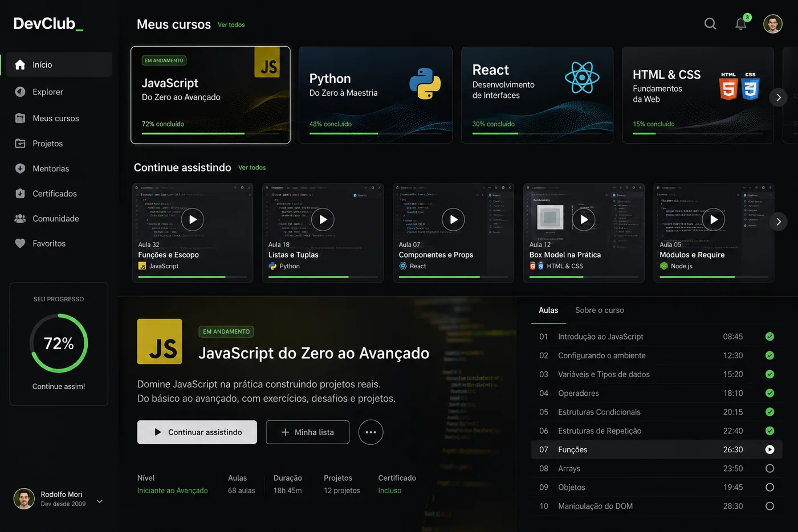Click the EM ANDAMENTO badge above course title

(x=226, y=332)
